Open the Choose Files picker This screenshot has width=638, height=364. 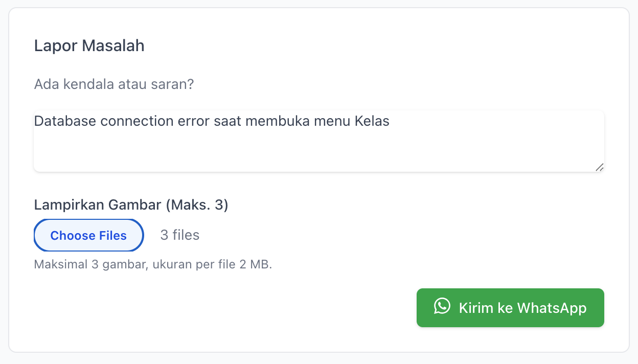(x=88, y=236)
